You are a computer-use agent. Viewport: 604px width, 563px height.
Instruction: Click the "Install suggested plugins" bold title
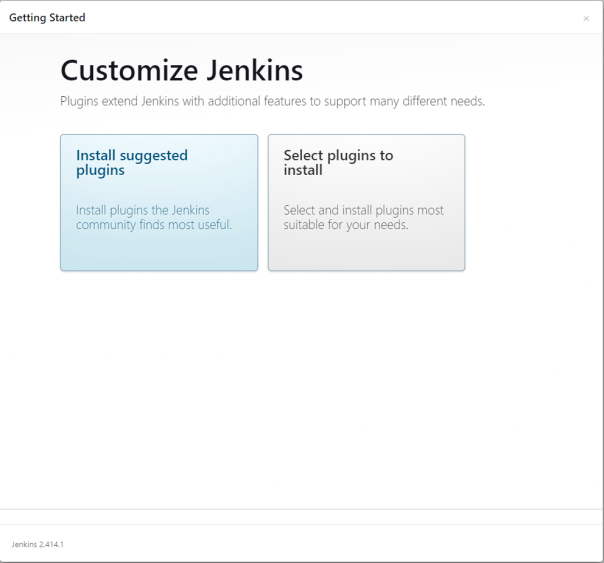132,163
